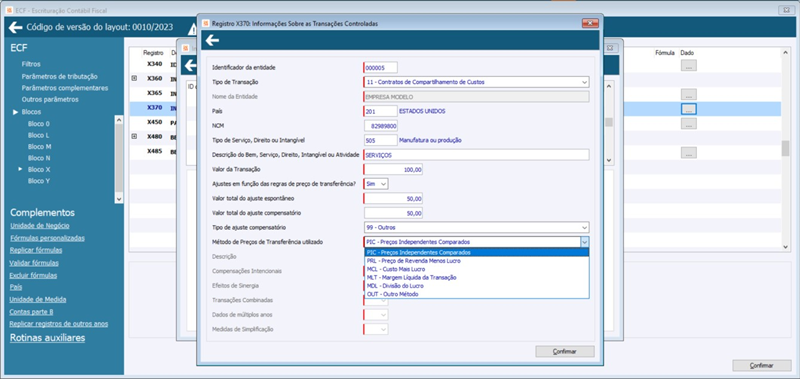Click back arrow in the middle hidden dialog
Screen dimensions: 800x379
(x=190, y=65)
